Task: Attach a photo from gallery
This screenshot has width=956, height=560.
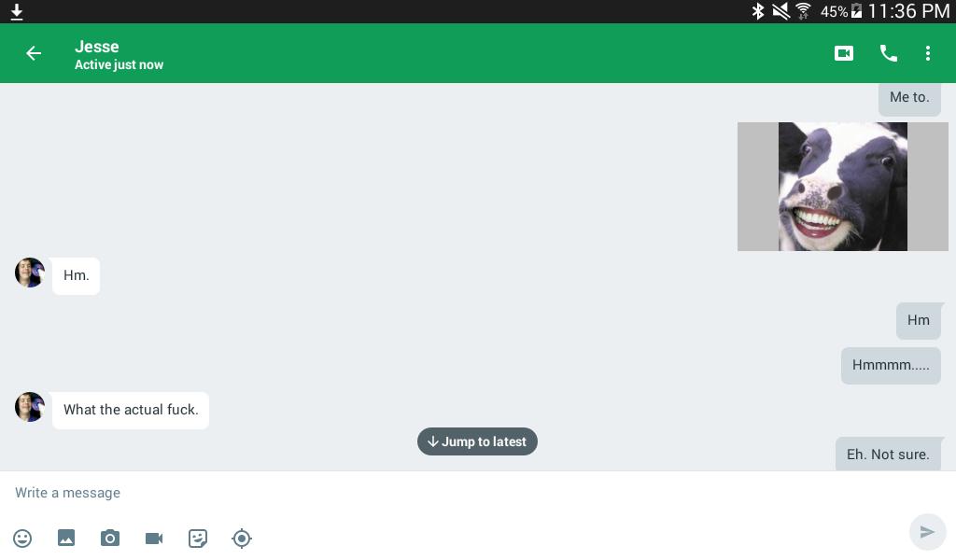Action: click(66, 538)
